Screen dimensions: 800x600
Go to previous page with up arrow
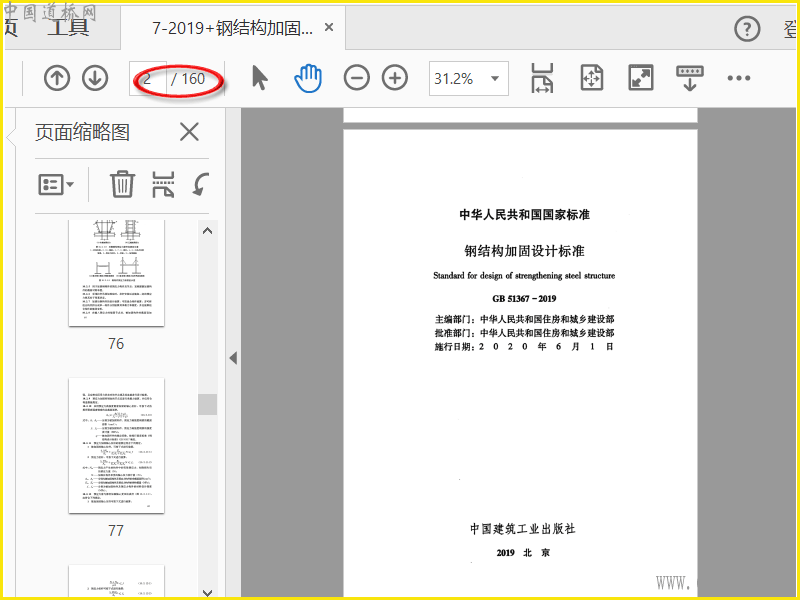click(x=57, y=79)
